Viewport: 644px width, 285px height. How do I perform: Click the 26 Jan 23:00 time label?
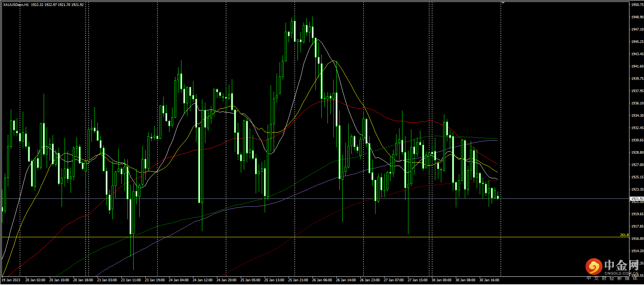tap(370, 280)
